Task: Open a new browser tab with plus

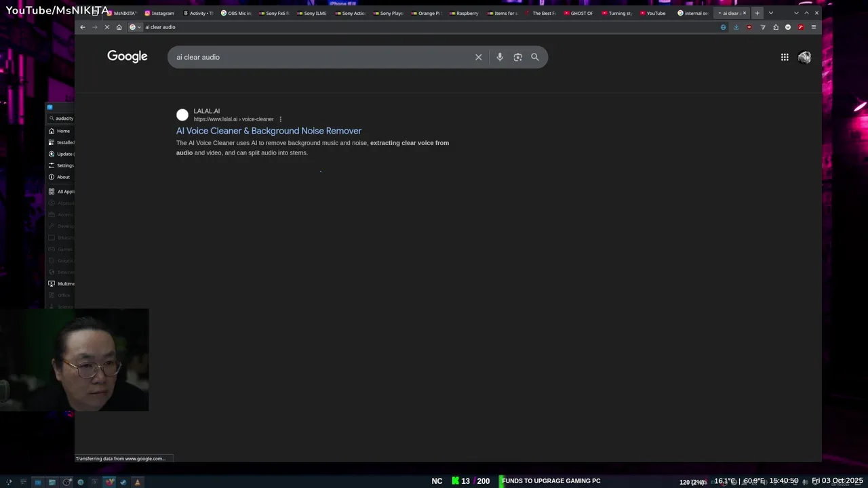Action: click(757, 13)
